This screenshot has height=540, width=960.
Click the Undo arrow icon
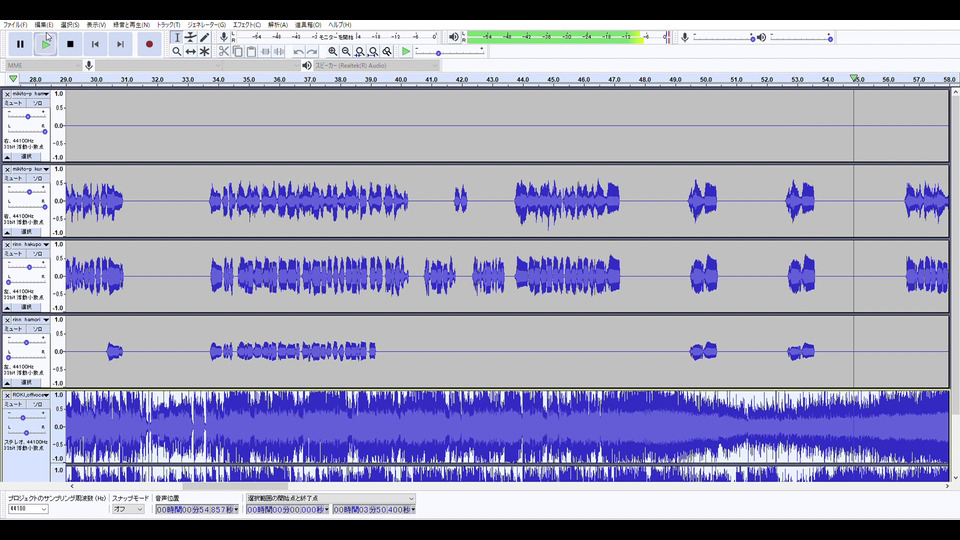(298, 51)
